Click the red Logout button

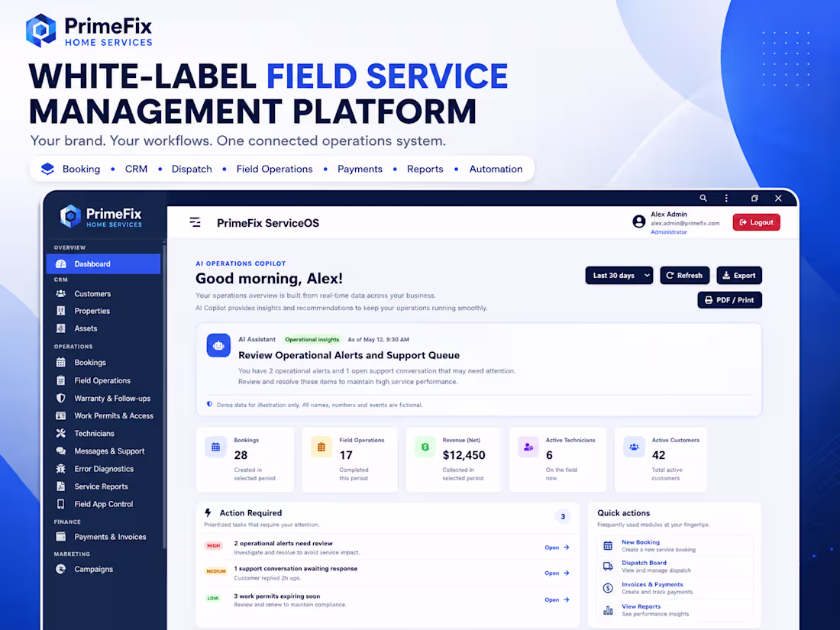757,222
